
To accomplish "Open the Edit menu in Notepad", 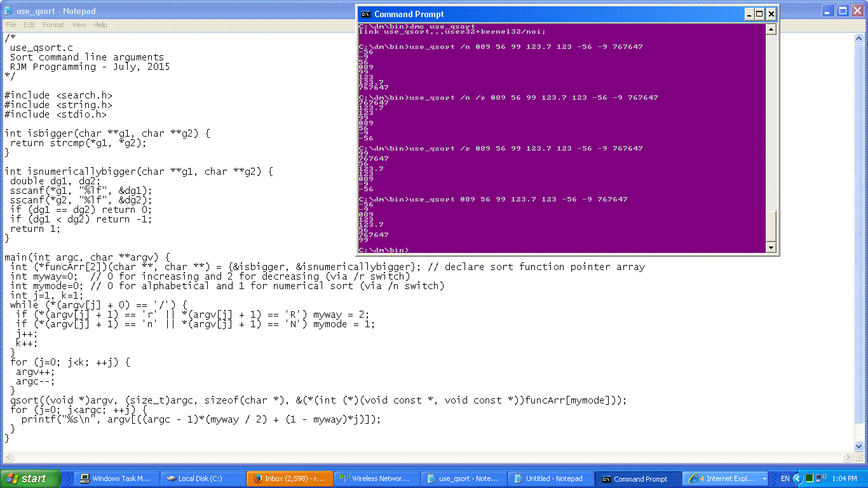I will click(x=29, y=25).
